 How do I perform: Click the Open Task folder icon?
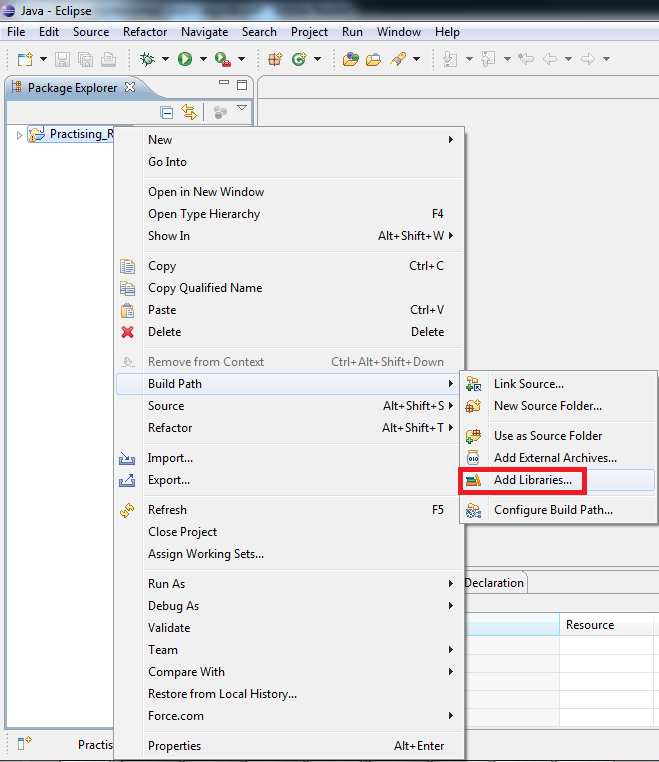373,59
